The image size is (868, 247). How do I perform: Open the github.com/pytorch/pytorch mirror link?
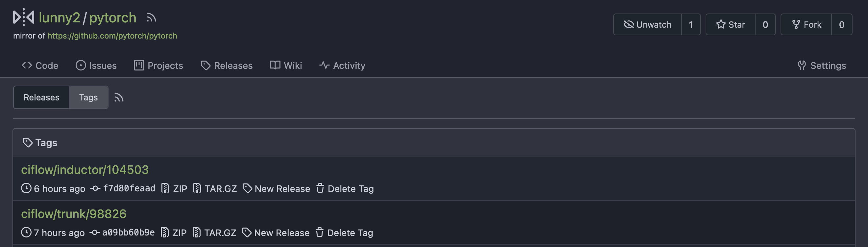[x=112, y=36]
